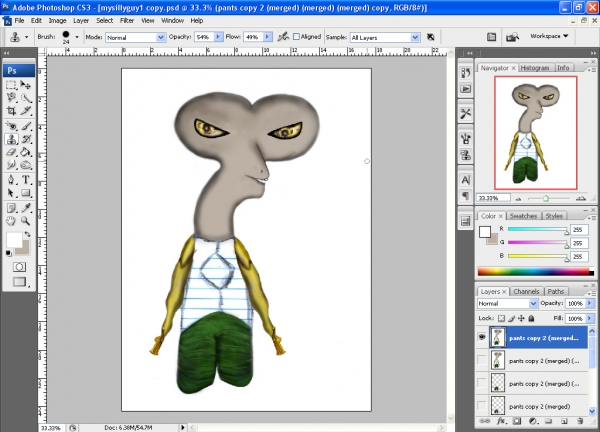This screenshot has height=432, width=600.
Task: Switch to the Swatches tab
Action: point(523,216)
